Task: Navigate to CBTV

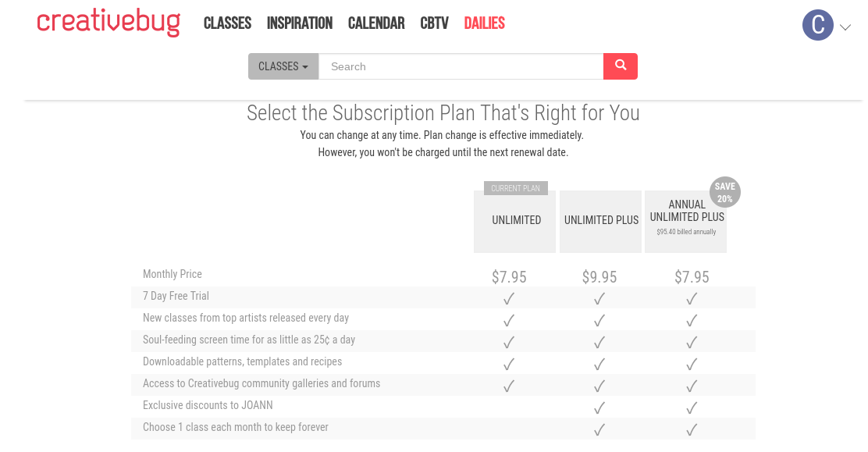Action: (x=434, y=23)
